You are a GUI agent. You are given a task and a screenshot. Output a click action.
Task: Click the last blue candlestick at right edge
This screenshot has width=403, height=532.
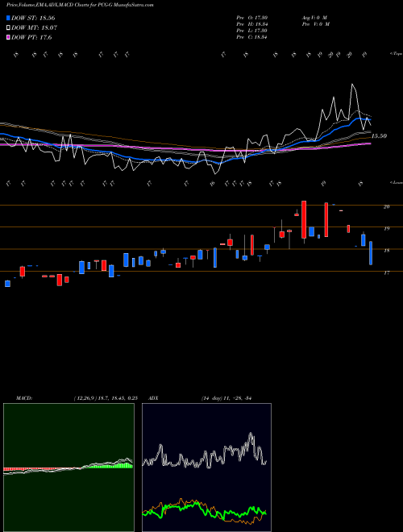click(x=371, y=253)
